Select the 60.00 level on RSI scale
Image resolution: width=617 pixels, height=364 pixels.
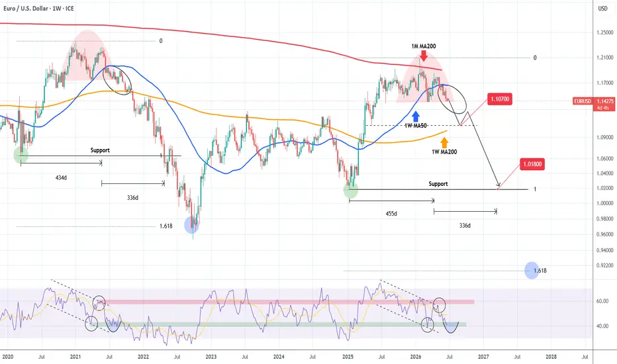pyautogui.click(x=602, y=301)
